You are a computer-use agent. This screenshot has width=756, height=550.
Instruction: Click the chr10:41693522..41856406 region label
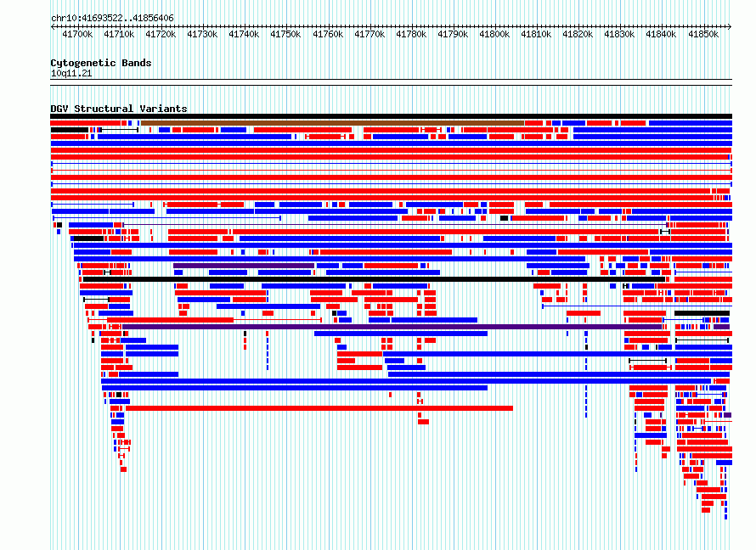pyautogui.click(x=112, y=19)
